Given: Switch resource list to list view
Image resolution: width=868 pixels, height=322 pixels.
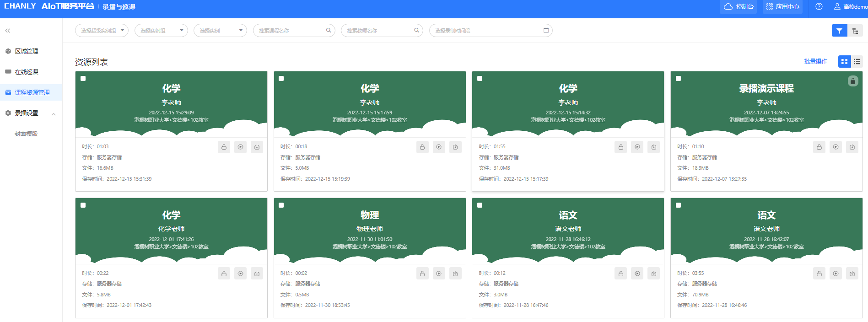Looking at the screenshot, I should coord(857,61).
